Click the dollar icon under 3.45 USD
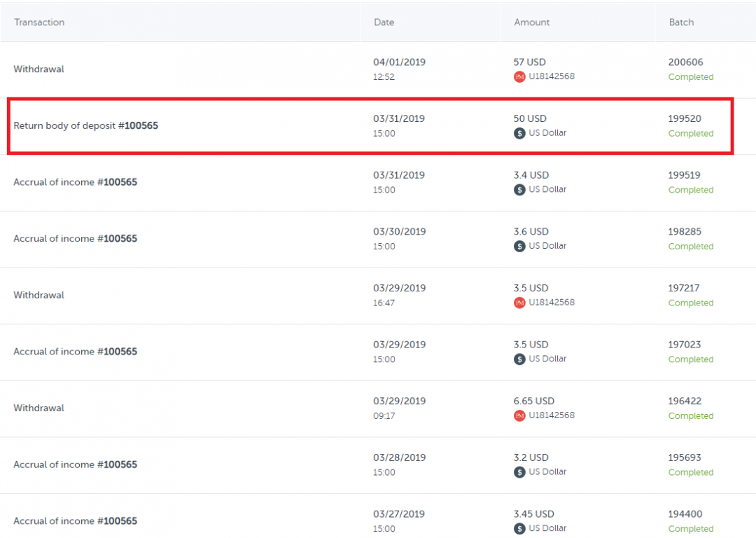Image resolution: width=756 pixels, height=538 pixels. (519, 529)
